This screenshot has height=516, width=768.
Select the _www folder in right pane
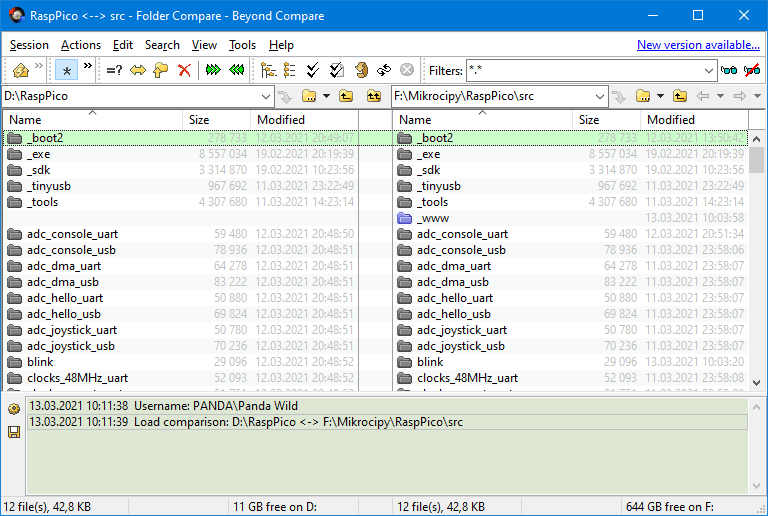(434, 218)
